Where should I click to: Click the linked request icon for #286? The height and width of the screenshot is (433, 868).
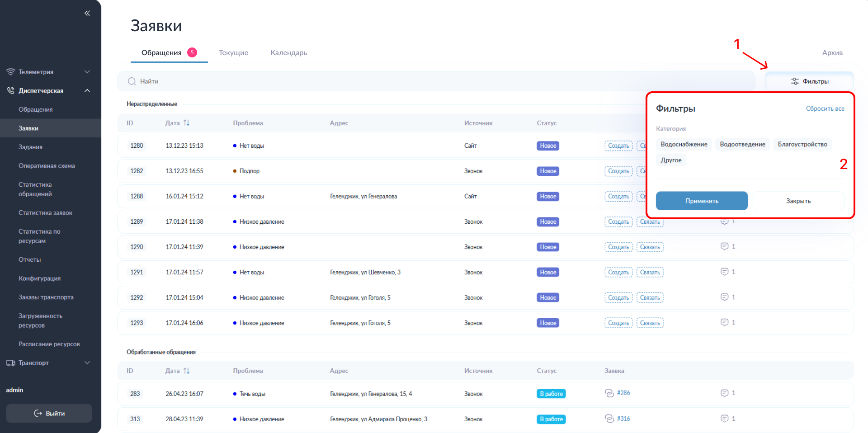coord(609,393)
